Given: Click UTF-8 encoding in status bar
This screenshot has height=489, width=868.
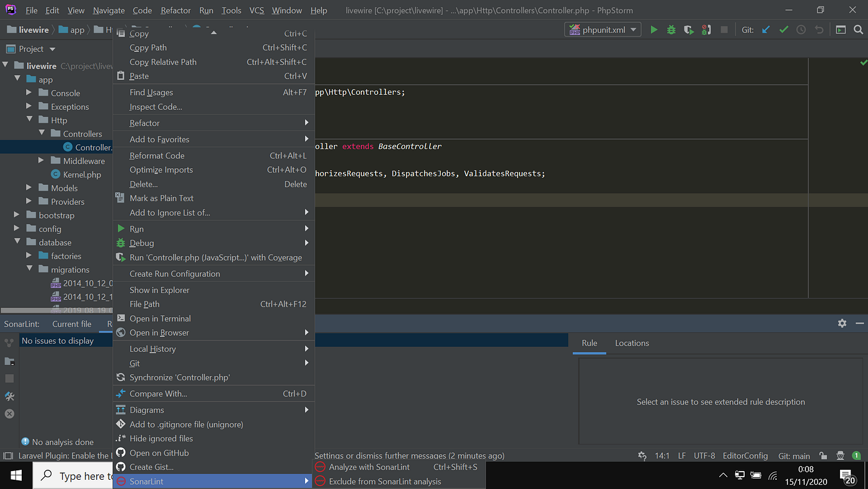Looking at the screenshot, I should (704, 455).
